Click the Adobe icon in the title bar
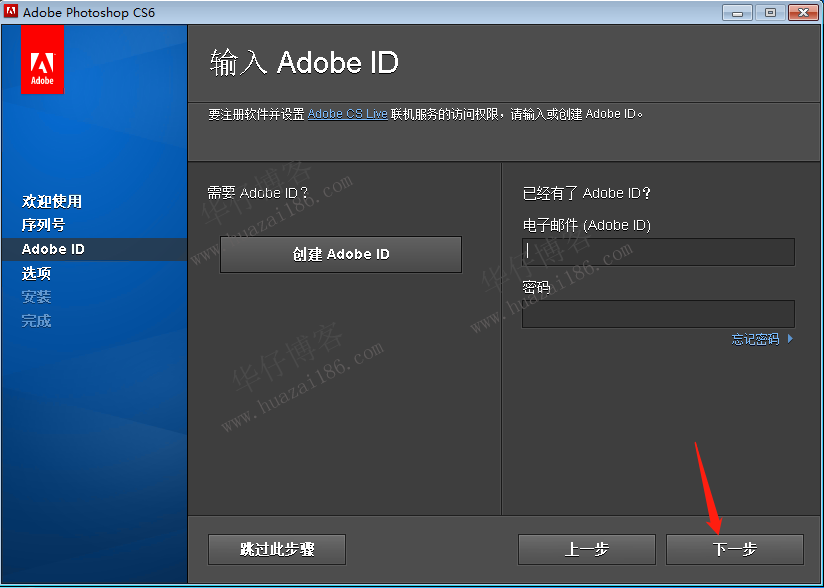The height and width of the screenshot is (588, 824). click(x=11, y=12)
